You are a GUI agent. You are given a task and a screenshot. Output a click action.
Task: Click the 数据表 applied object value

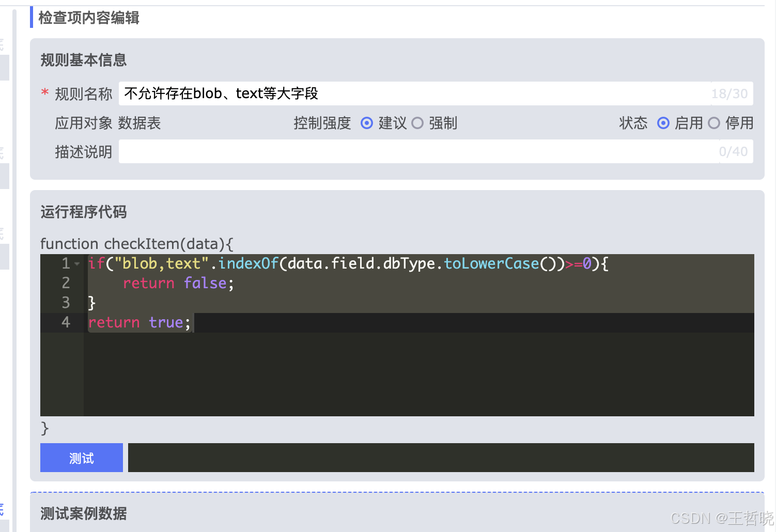click(139, 123)
